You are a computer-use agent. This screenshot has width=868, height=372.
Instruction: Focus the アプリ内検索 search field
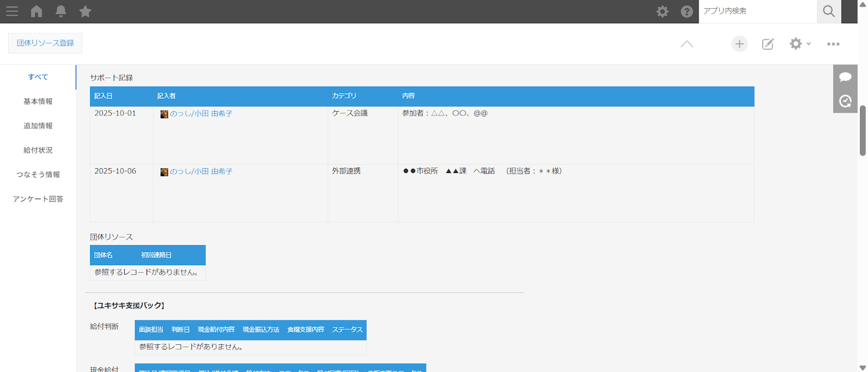click(757, 11)
